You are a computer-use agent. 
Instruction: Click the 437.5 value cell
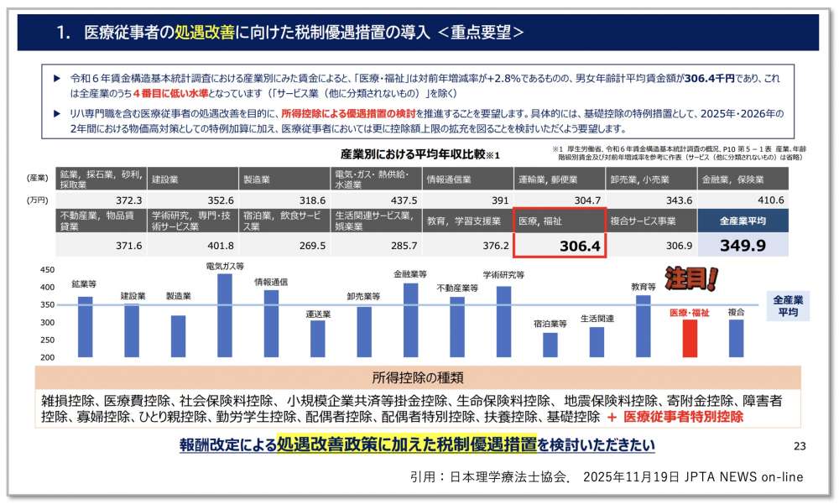(376, 200)
